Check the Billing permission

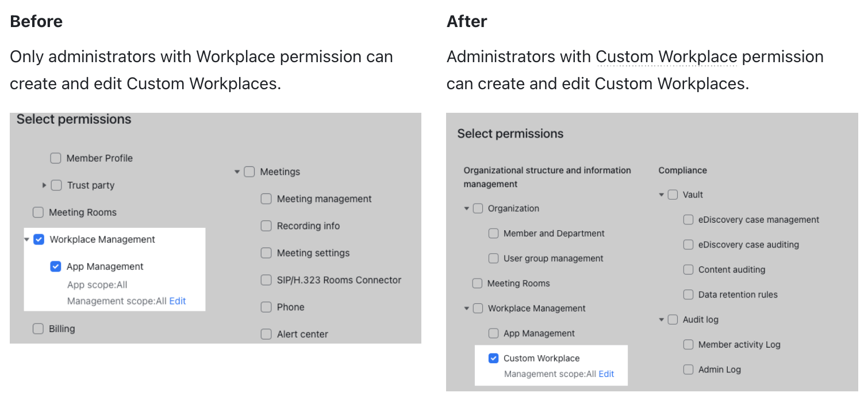pos(38,329)
